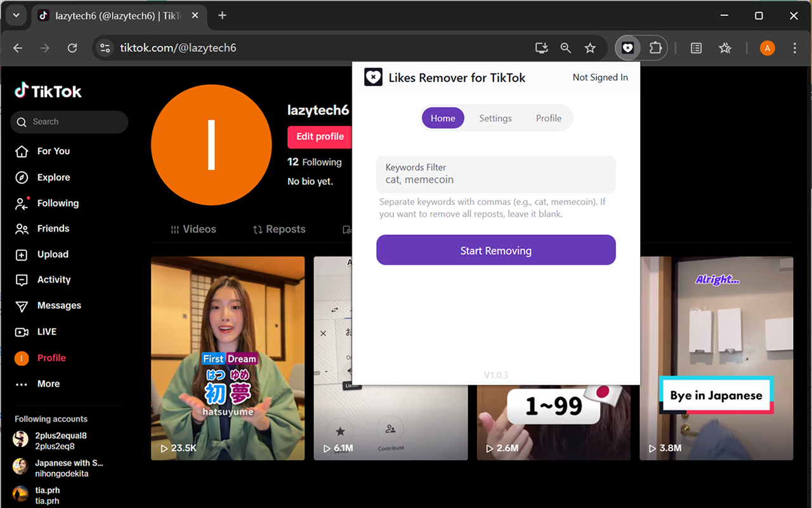Bookmark this page with star icon

[590, 48]
